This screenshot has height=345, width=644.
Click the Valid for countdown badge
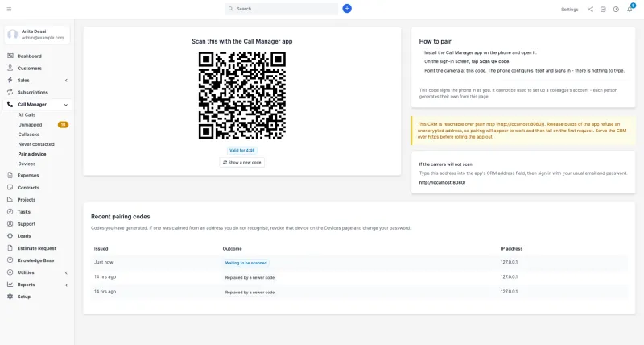coord(242,151)
